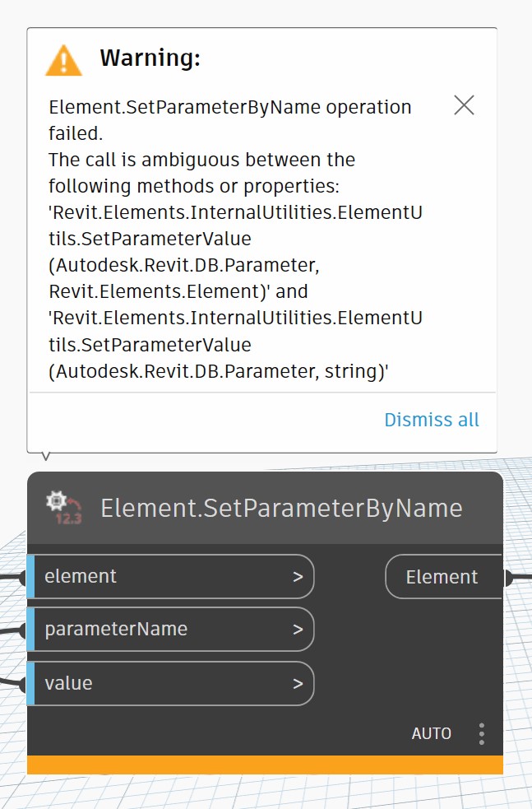The image size is (532, 809).
Task: Click the blue connector bar on parameterName port
Action: tap(30, 630)
